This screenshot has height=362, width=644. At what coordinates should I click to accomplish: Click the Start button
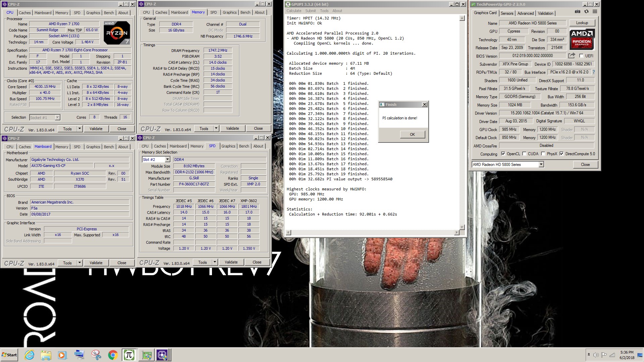(x=9, y=355)
